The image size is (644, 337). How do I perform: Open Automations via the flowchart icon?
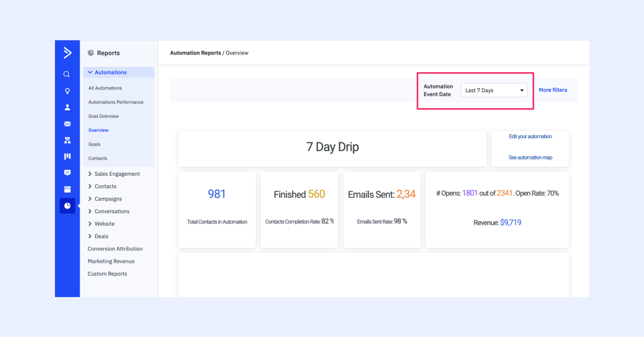click(67, 140)
